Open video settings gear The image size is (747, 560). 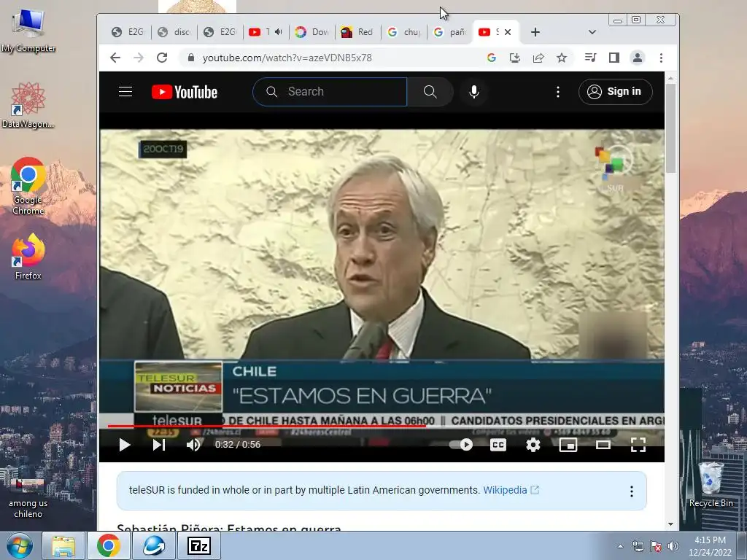pyautogui.click(x=533, y=445)
